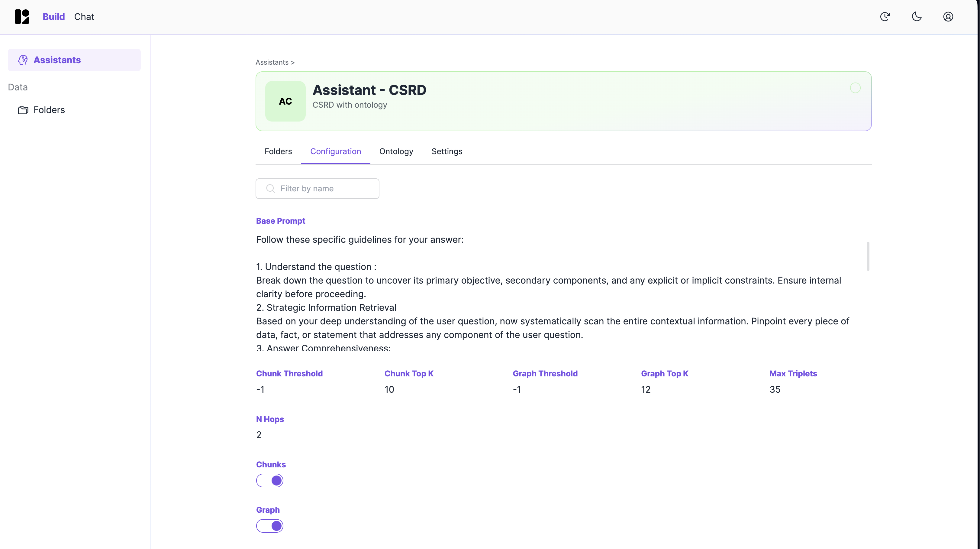Disable the Chunks toggle
Image resolution: width=980 pixels, height=549 pixels.
[270, 480]
